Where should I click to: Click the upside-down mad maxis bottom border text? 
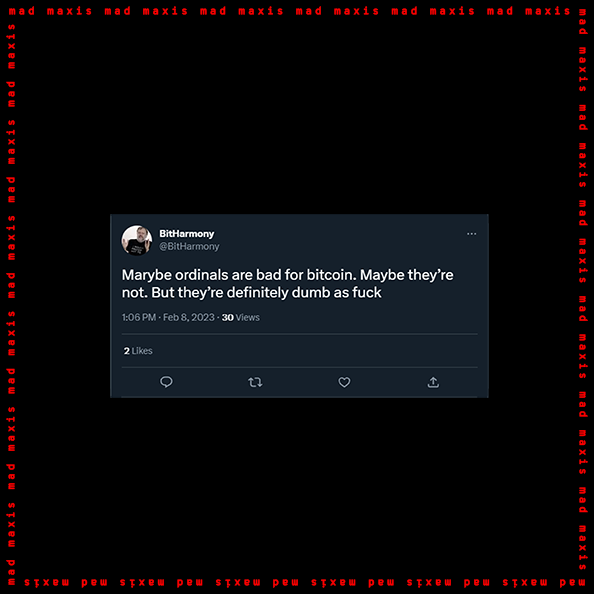pos(305,582)
